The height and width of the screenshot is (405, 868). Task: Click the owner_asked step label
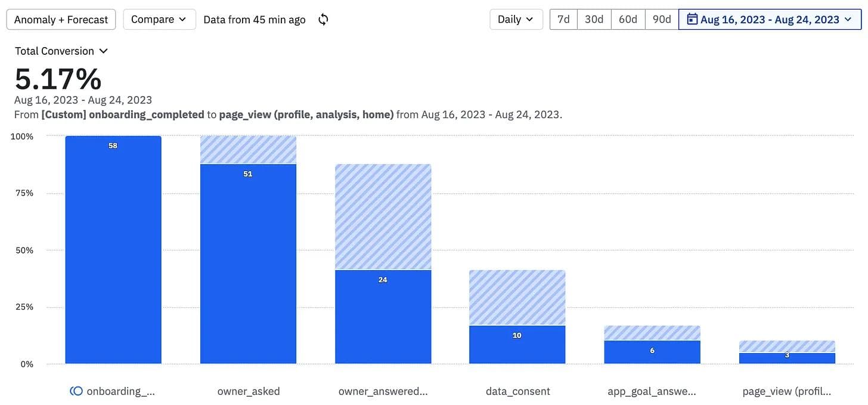[x=249, y=391]
